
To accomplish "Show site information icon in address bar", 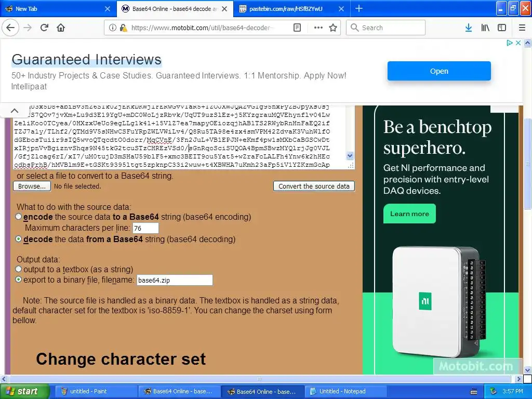I will [x=113, y=28].
